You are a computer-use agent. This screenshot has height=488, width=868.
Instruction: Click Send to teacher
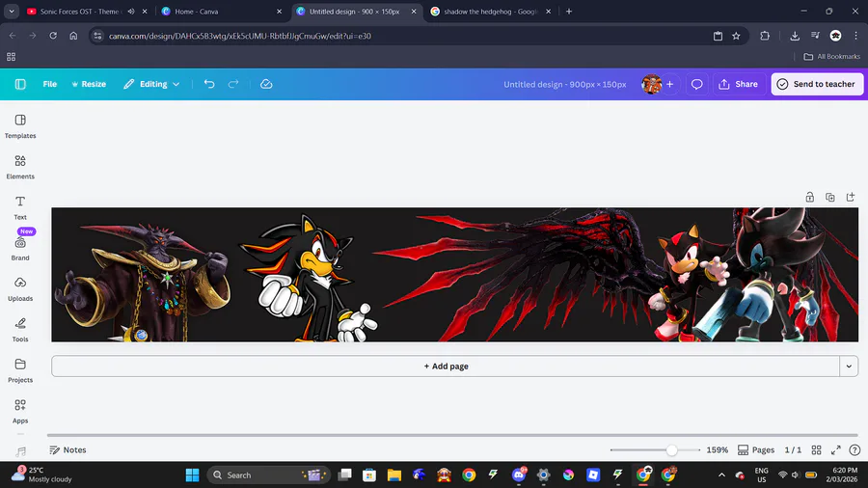[817, 84]
